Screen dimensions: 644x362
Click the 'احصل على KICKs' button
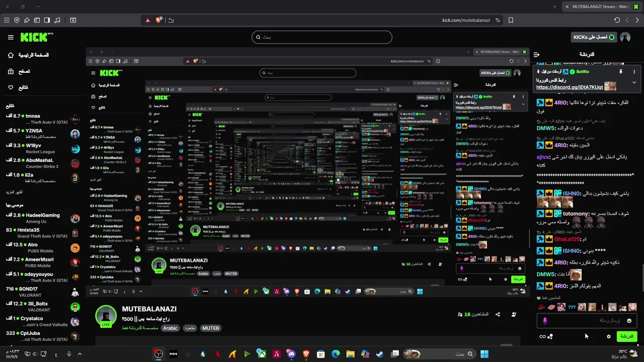[x=594, y=37]
